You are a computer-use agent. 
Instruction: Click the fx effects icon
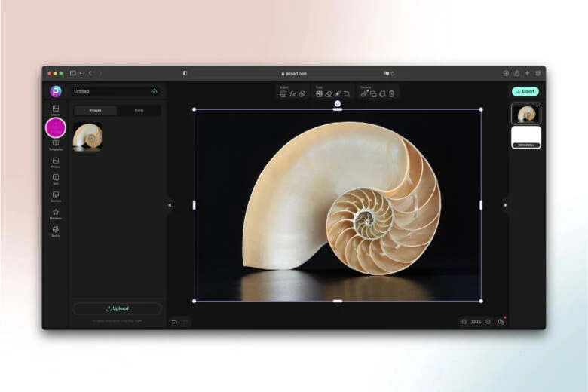click(x=292, y=94)
